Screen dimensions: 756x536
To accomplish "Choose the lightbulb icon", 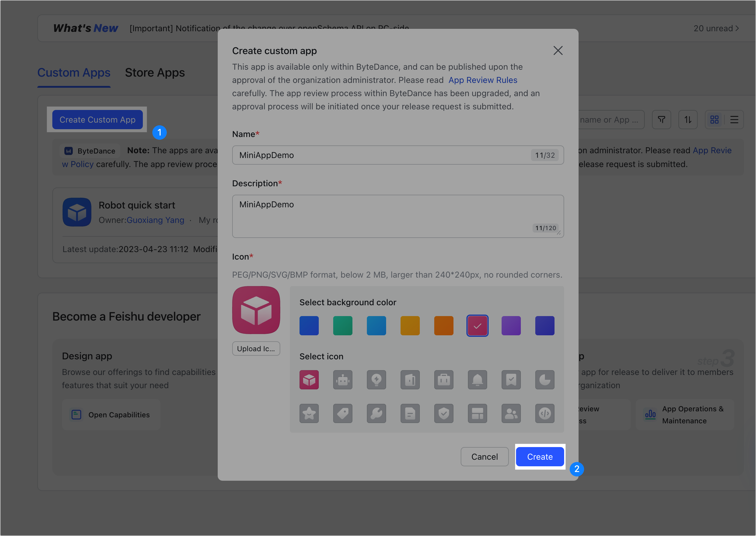I will click(376, 379).
